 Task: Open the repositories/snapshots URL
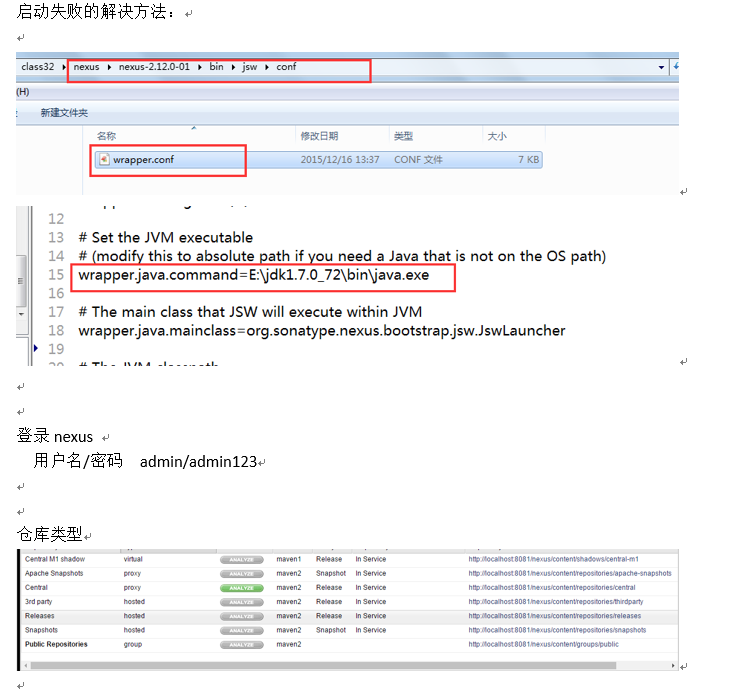coord(557,630)
